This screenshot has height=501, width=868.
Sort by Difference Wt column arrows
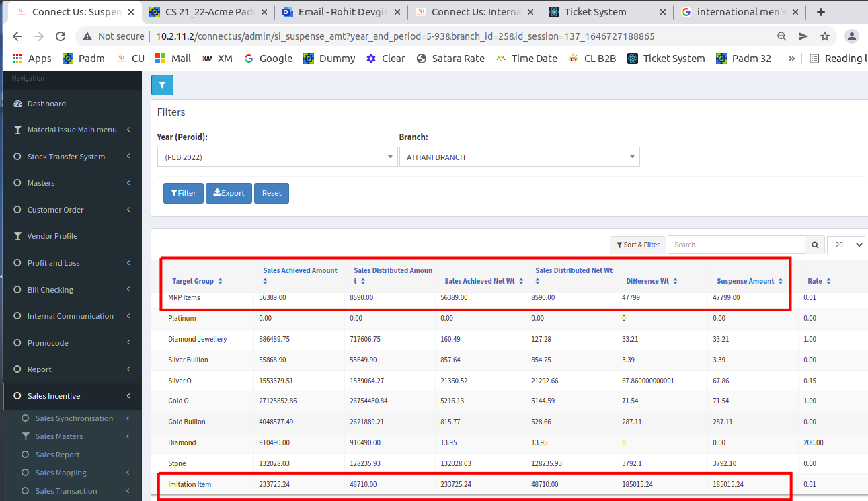(x=675, y=281)
